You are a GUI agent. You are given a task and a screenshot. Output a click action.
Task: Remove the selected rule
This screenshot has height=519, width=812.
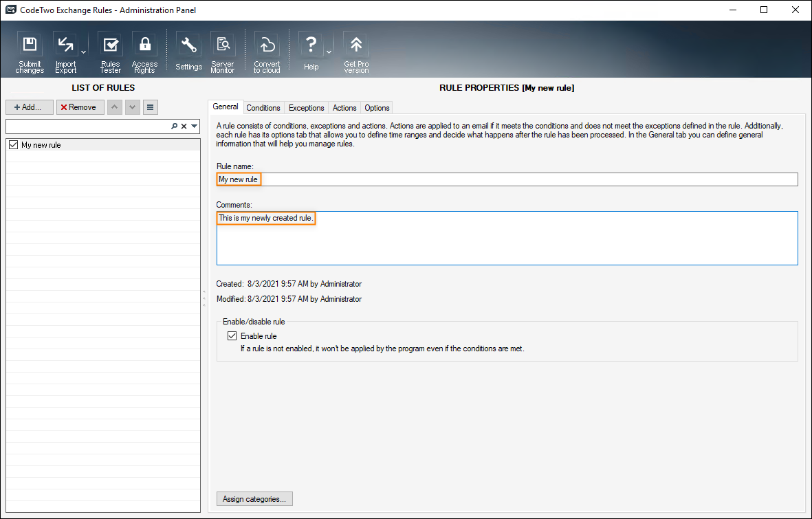[80, 107]
